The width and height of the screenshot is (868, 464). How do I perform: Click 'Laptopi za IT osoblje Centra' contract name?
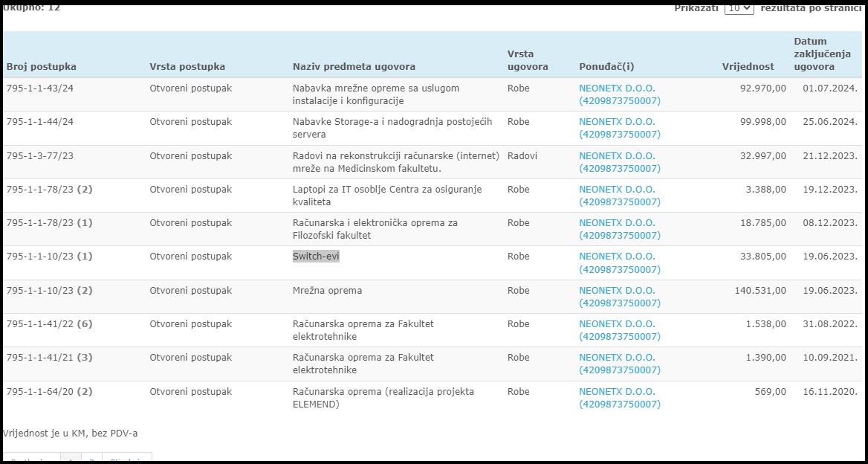coord(387,196)
